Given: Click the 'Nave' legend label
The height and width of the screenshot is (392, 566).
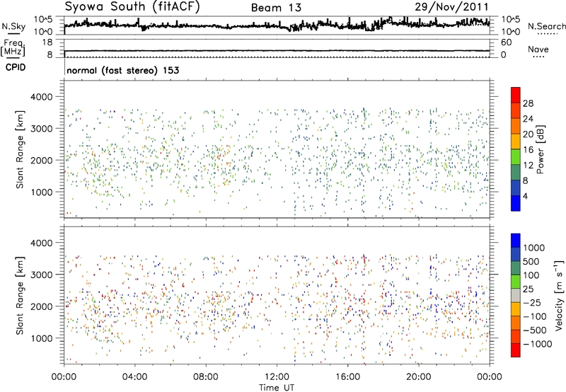Looking at the screenshot, I should (x=538, y=49).
